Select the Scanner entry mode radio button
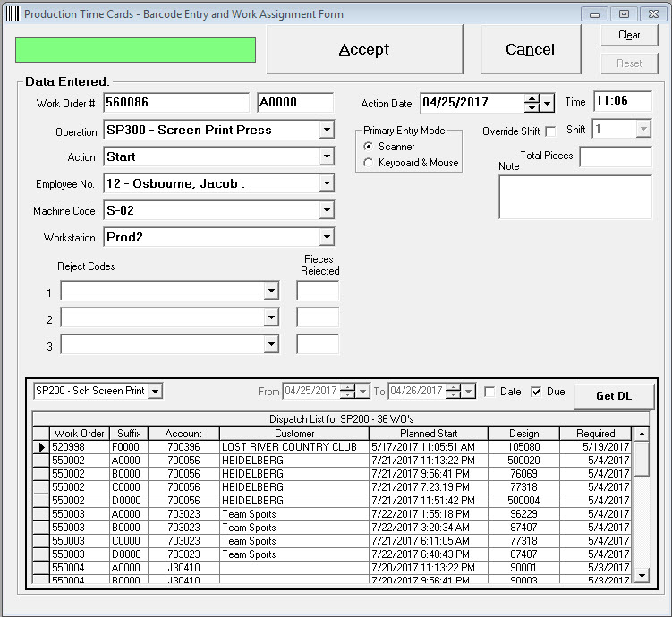 pyautogui.click(x=368, y=147)
